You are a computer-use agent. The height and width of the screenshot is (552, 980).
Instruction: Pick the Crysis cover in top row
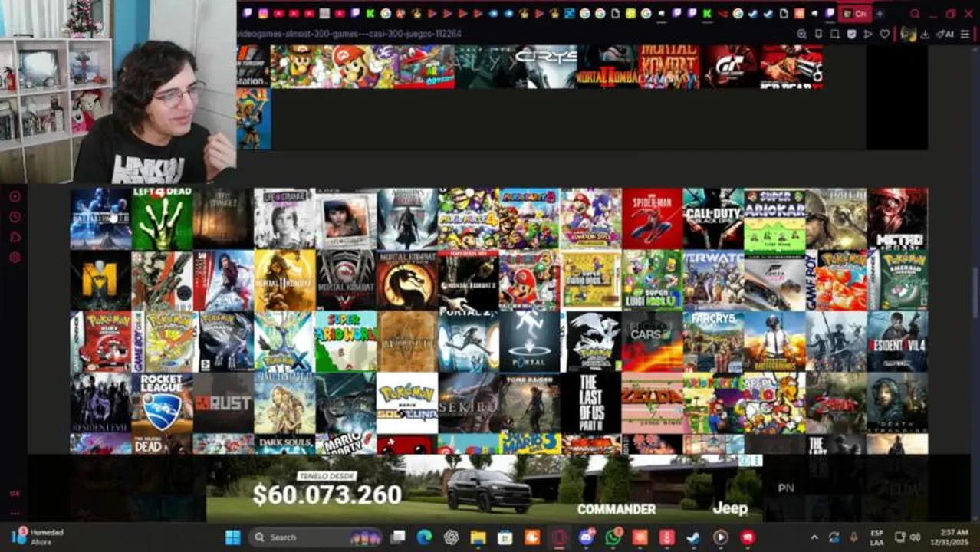click(546, 66)
